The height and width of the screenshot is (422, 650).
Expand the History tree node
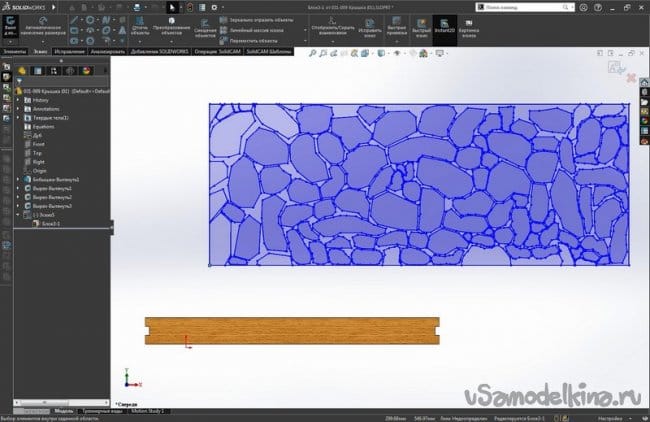coord(17,101)
